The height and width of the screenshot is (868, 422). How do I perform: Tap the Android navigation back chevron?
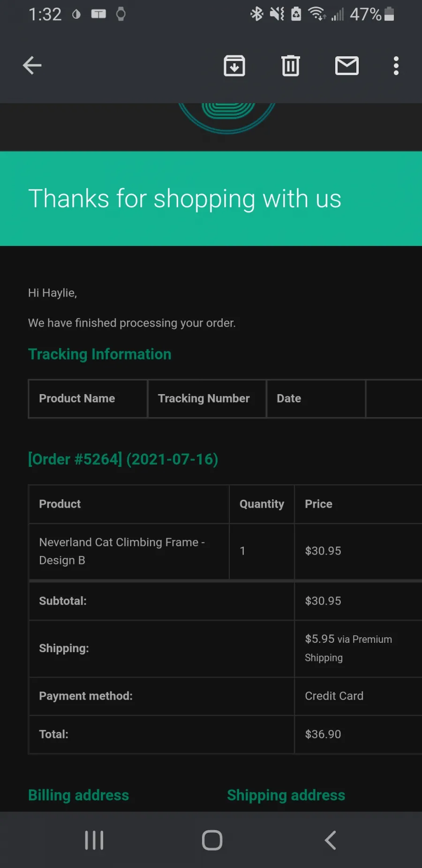(x=331, y=840)
